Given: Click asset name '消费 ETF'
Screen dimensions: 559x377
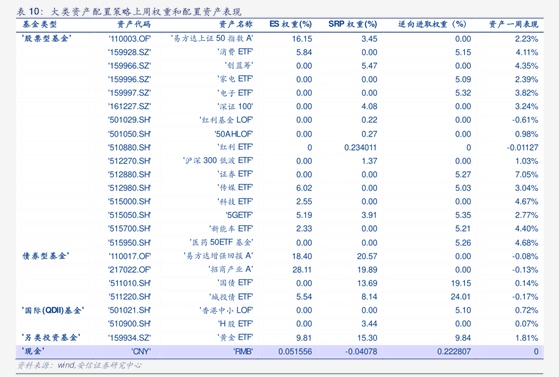Looking at the screenshot, I should 235,52.
